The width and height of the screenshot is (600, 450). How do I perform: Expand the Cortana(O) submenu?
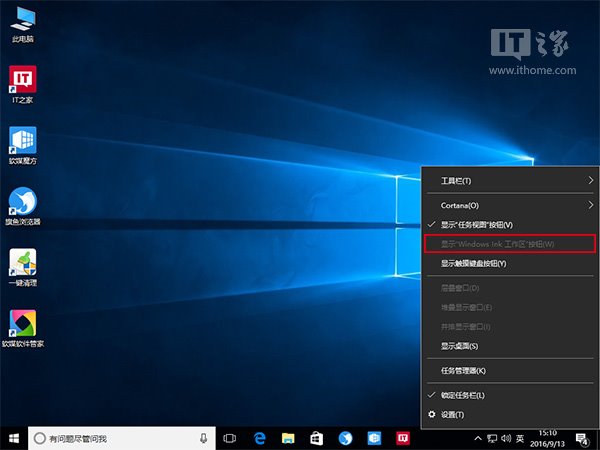(510, 205)
